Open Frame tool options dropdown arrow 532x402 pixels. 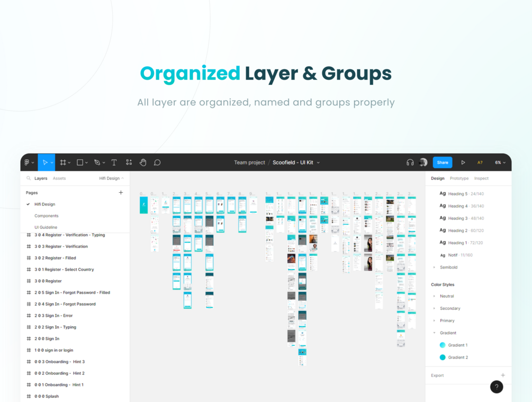tap(69, 163)
